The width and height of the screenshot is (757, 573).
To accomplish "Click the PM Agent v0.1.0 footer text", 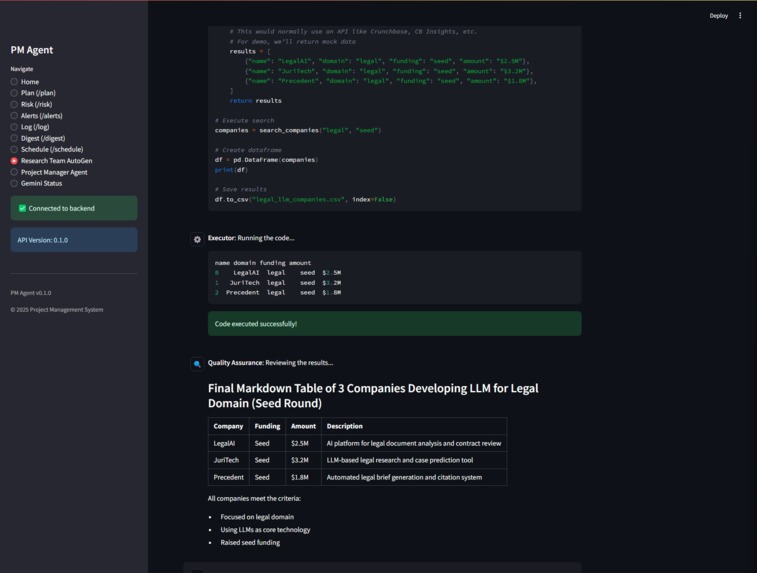I will pyautogui.click(x=31, y=293).
